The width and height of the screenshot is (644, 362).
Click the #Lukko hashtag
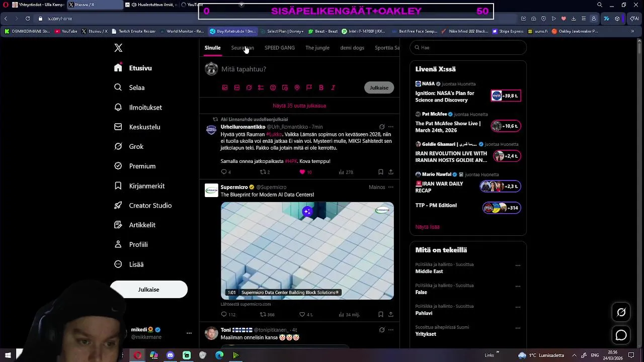tap(274, 135)
